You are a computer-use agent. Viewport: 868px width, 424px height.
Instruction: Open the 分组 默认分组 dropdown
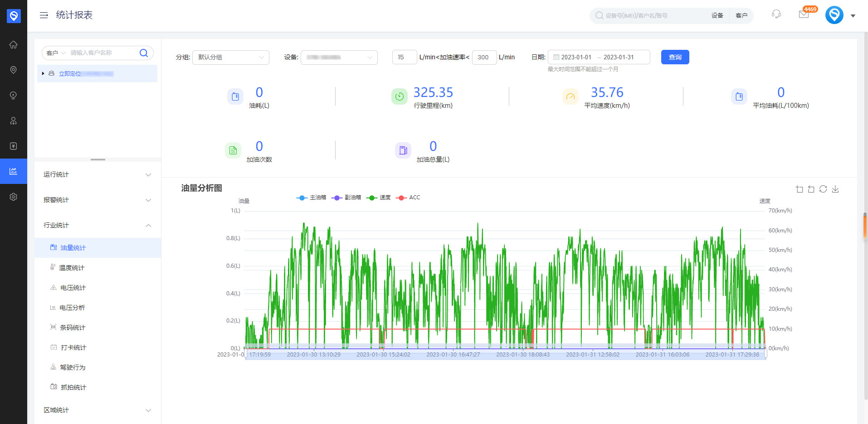point(231,58)
